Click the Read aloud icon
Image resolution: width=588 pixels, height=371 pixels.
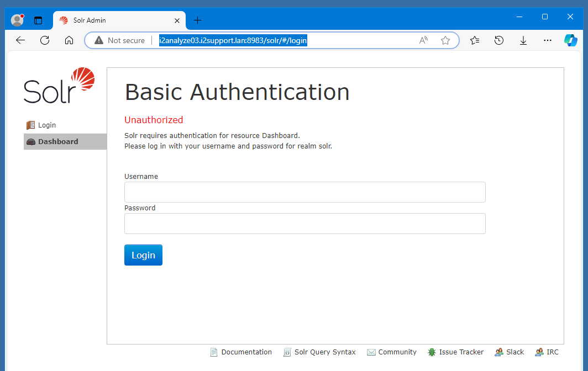click(423, 40)
